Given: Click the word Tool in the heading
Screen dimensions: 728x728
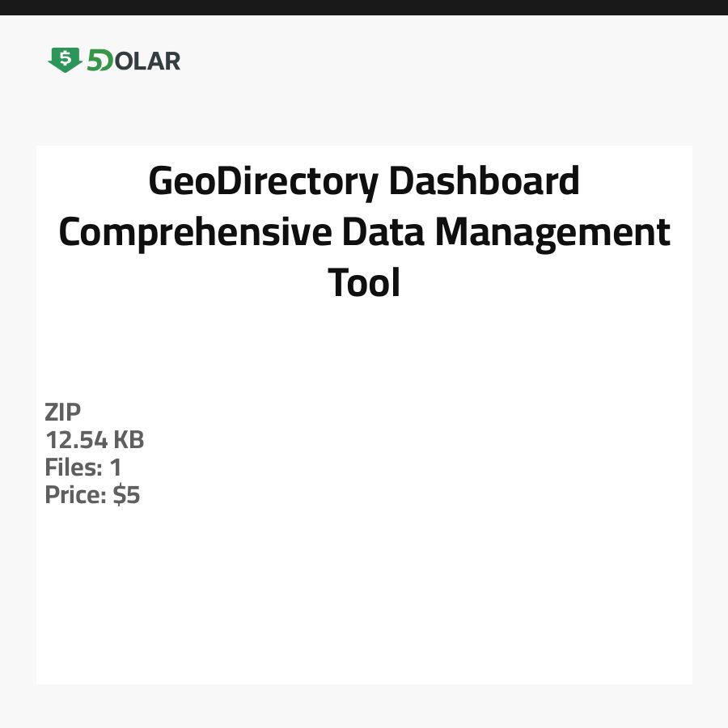Looking at the screenshot, I should (364, 283).
